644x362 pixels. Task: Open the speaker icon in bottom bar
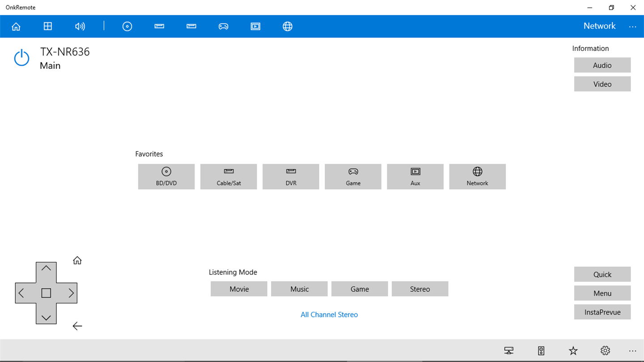[541, 350]
